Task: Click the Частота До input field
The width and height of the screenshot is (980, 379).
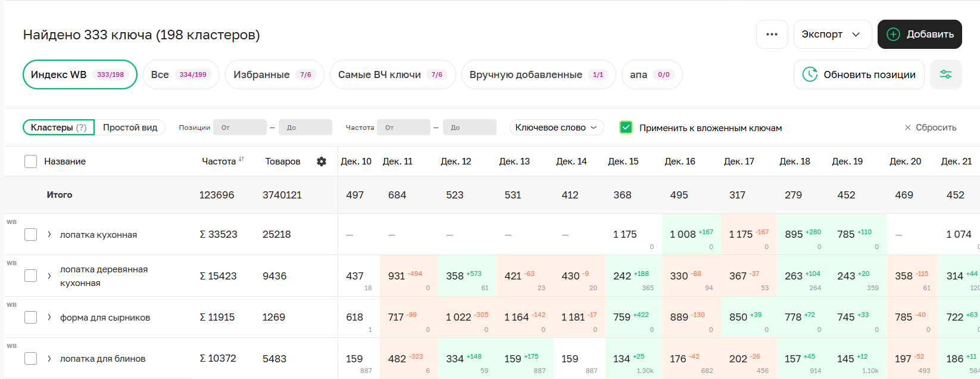Action: (469, 128)
